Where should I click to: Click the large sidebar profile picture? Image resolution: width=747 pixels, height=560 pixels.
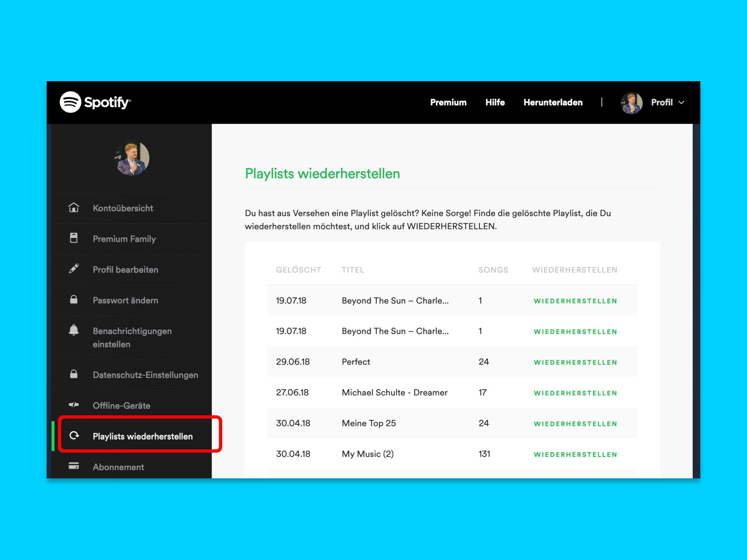tap(132, 158)
